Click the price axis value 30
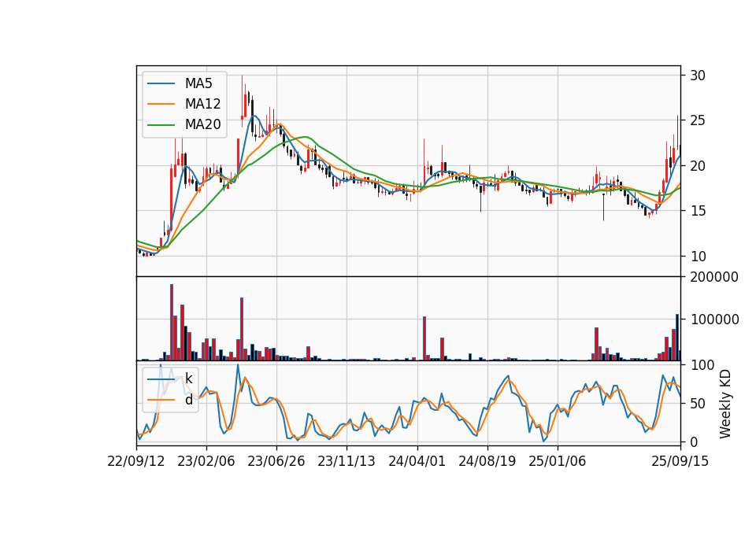 coord(698,76)
